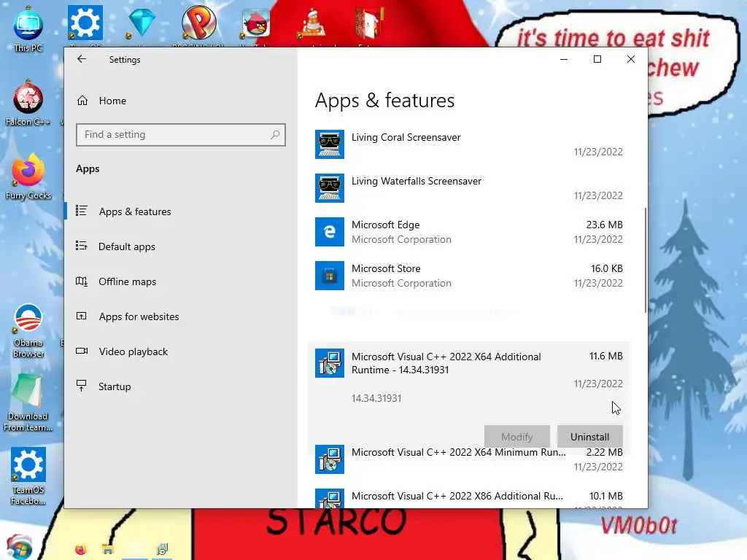Click the disabled Modify button
Viewport: 747px width, 560px height.
point(517,437)
